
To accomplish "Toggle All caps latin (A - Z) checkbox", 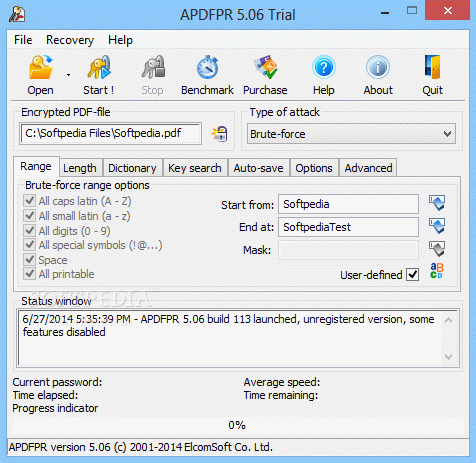I will tap(30, 201).
